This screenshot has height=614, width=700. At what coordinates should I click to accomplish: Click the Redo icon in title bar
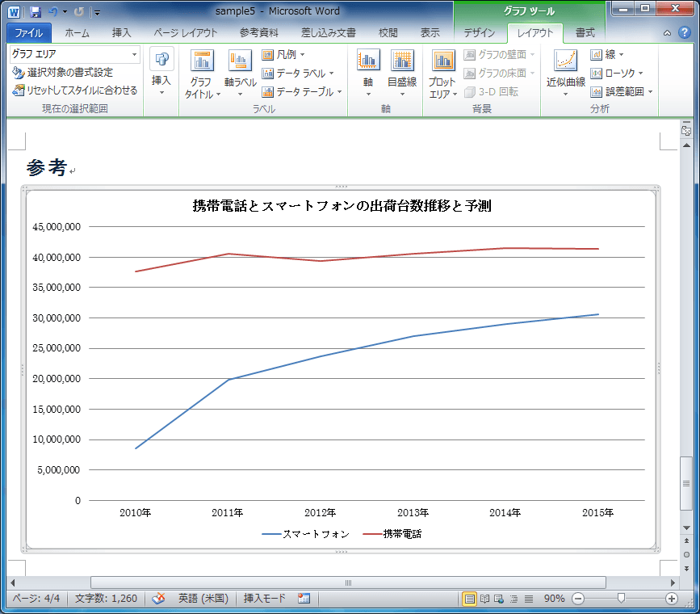(x=79, y=11)
